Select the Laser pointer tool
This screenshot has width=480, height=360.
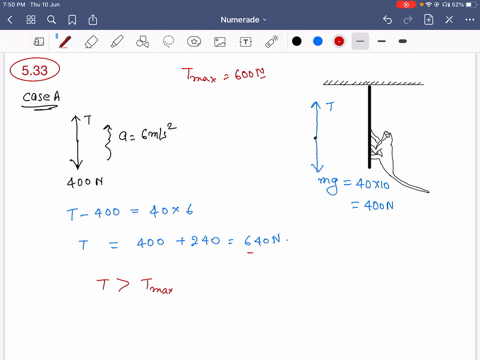272,42
